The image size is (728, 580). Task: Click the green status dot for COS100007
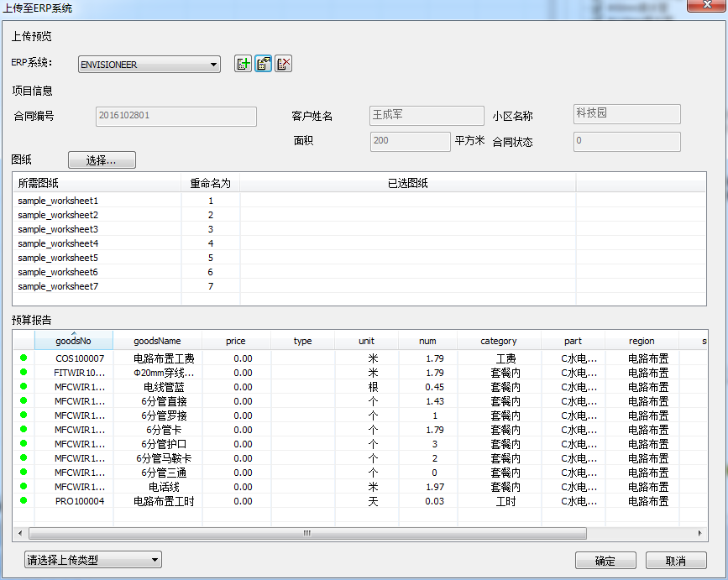click(24, 358)
